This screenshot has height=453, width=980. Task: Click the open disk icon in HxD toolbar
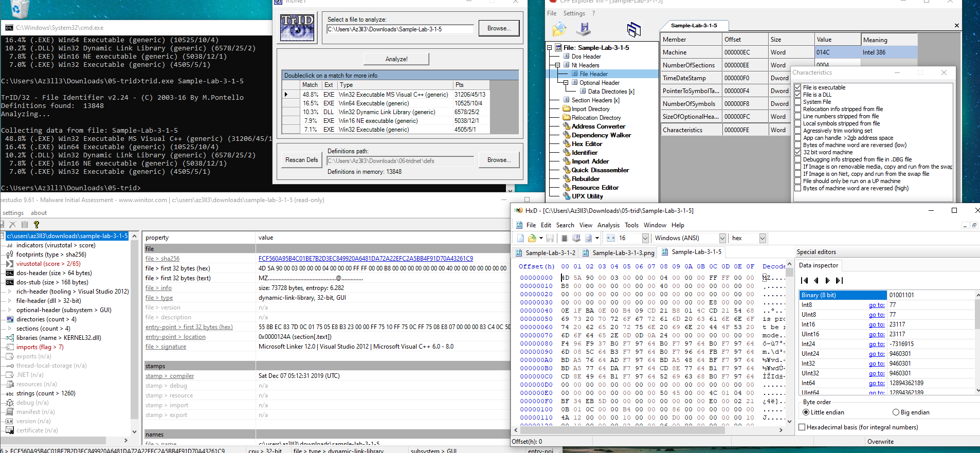[x=576, y=238]
